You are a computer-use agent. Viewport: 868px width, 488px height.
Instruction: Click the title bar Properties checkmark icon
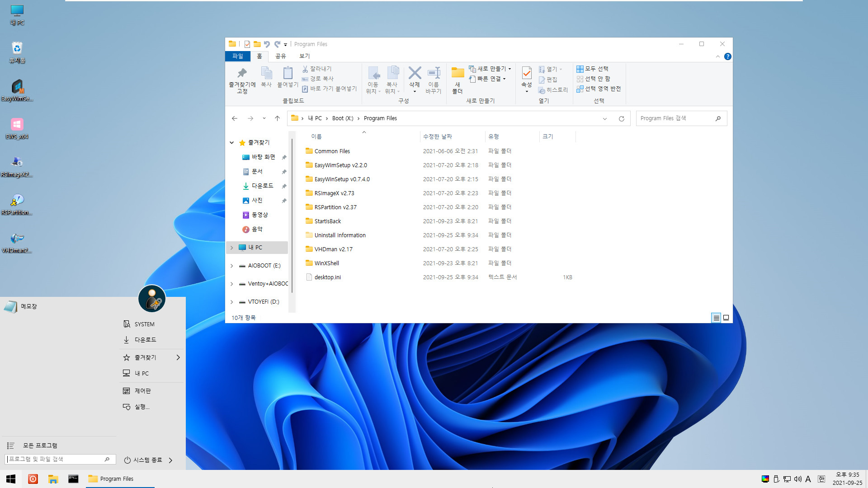pos(247,44)
